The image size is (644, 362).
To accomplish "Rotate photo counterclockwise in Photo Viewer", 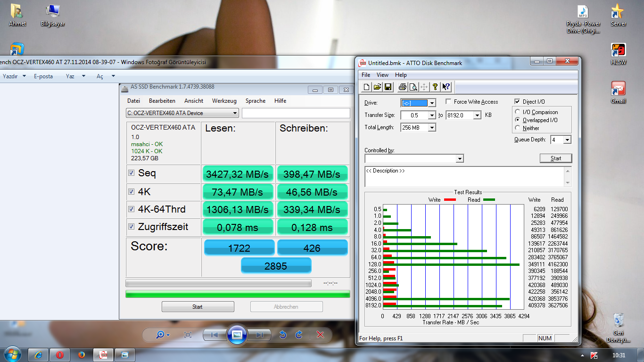I will (x=283, y=335).
